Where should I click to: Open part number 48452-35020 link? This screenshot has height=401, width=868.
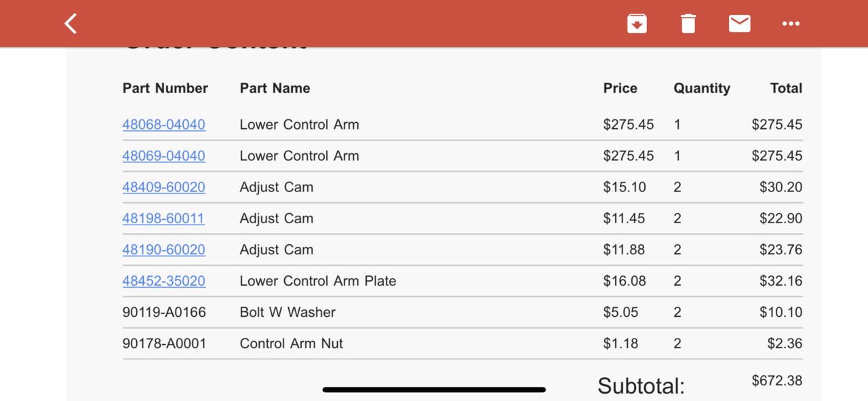[x=163, y=281]
